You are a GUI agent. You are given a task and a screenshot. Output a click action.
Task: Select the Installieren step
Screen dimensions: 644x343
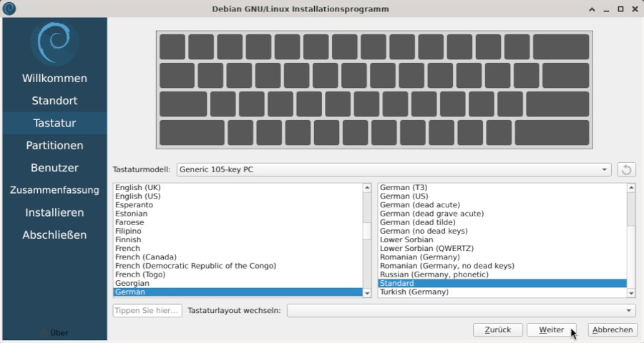coord(54,212)
